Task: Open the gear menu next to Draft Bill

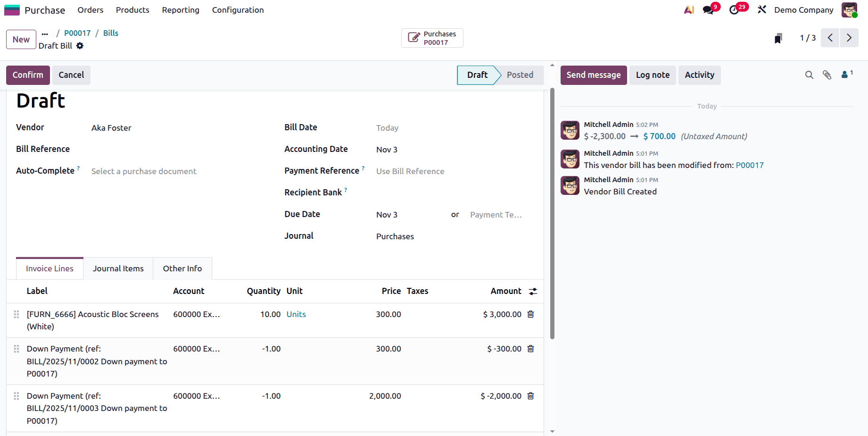Action: tap(80, 46)
